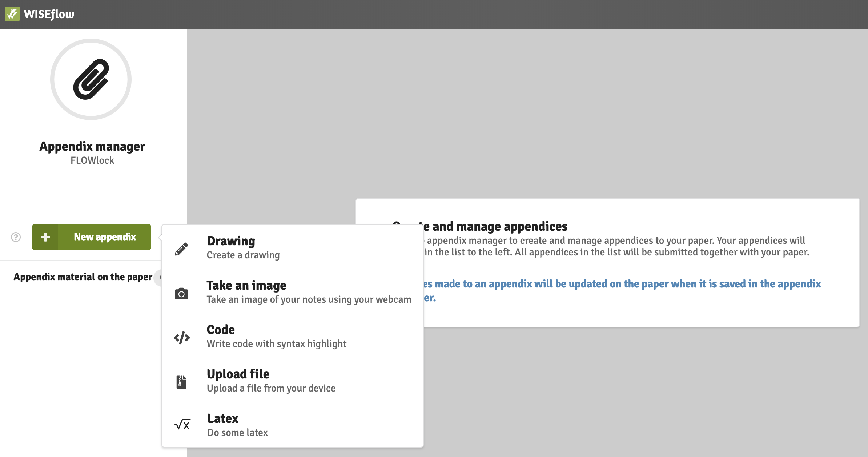Select the Drawing menu option

point(293,248)
